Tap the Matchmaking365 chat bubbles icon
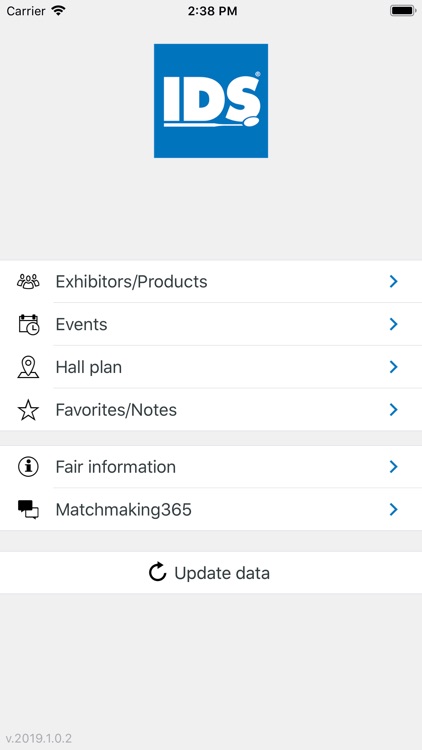This screenshot has width=422, height=750. pos(28,509)
